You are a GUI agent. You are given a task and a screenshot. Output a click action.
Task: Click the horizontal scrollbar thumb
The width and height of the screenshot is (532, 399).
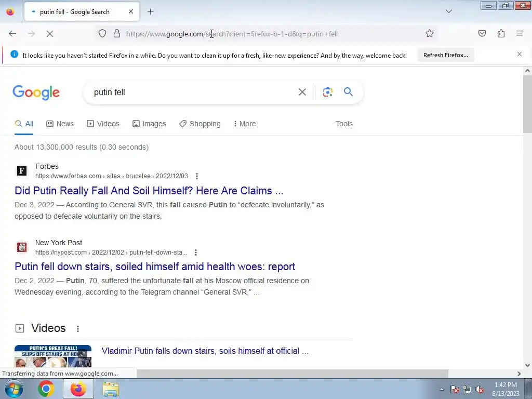pyautogui.click(x=292, y=374)
